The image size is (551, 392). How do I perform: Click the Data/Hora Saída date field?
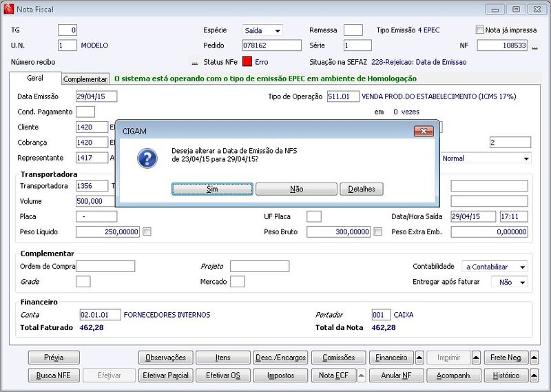(x=473, y=216)
